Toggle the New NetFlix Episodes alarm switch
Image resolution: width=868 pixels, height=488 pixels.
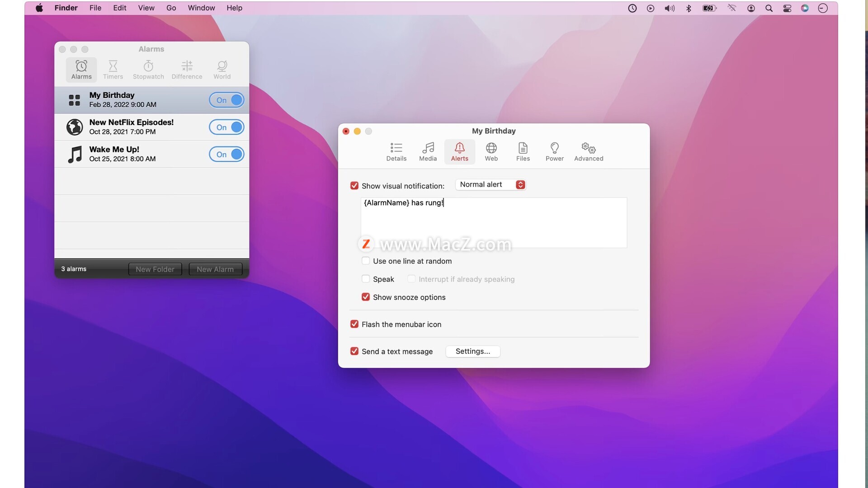click(x=226, y=127)
